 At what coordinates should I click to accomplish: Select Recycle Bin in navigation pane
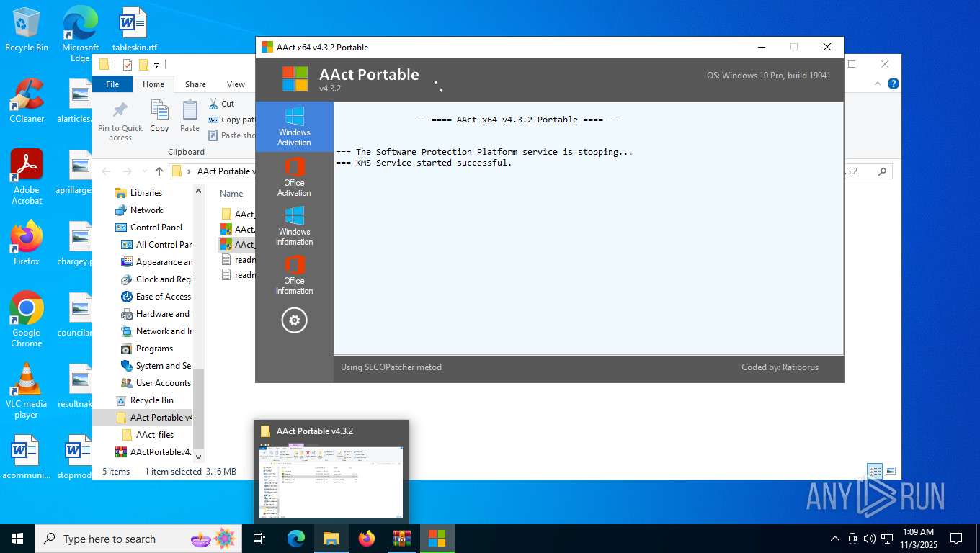point(151,400)
